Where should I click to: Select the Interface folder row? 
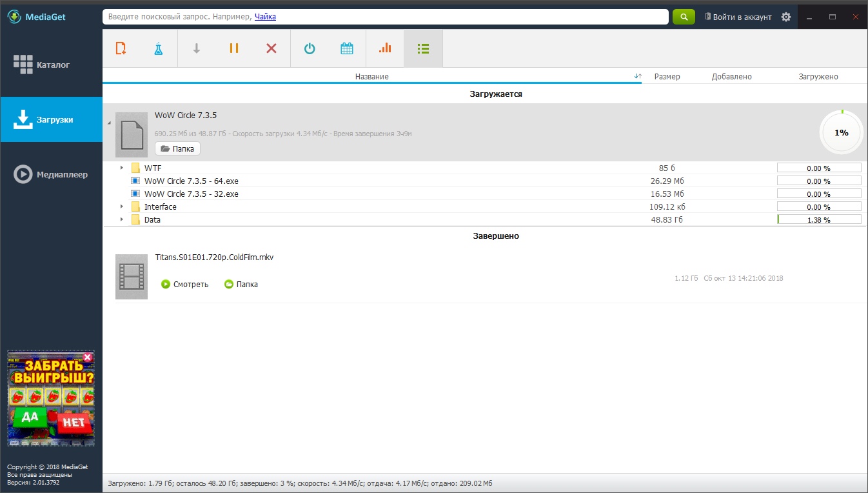(x=485, y=206)
